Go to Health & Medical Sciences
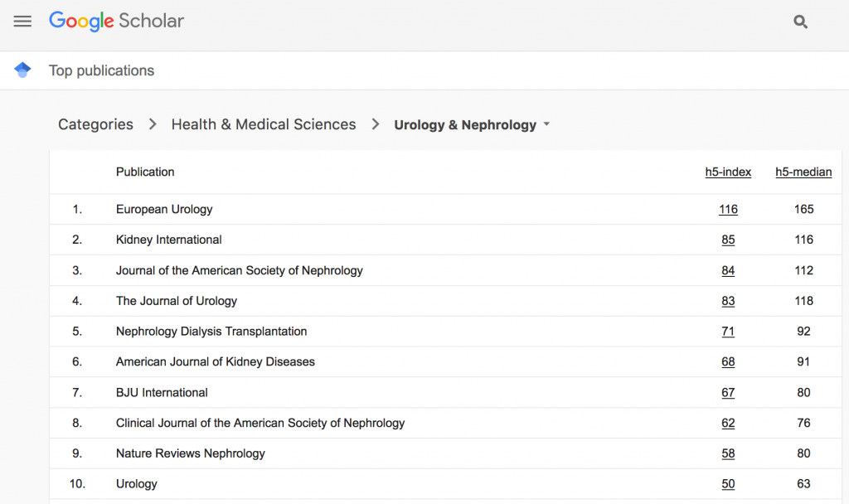This screenshot has width=849, height=504. (263, 124)
